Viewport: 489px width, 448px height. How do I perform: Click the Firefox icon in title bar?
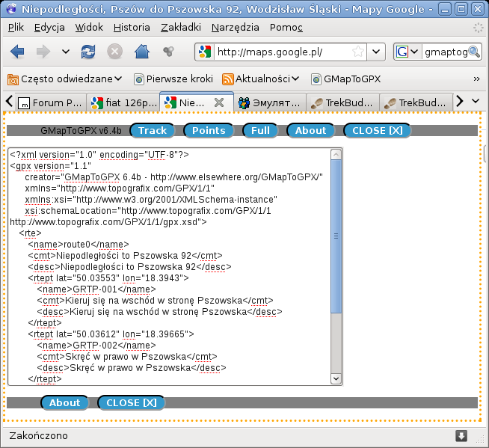tap(11, 9)
